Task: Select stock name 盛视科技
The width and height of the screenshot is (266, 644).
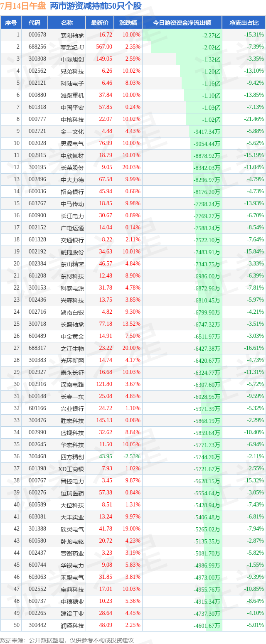Action: [72, 433]
